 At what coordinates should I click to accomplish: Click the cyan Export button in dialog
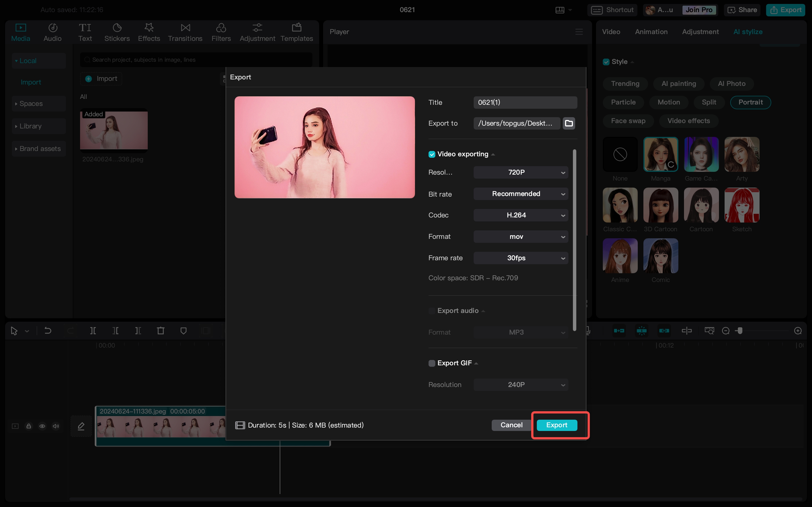pos(557,425)
